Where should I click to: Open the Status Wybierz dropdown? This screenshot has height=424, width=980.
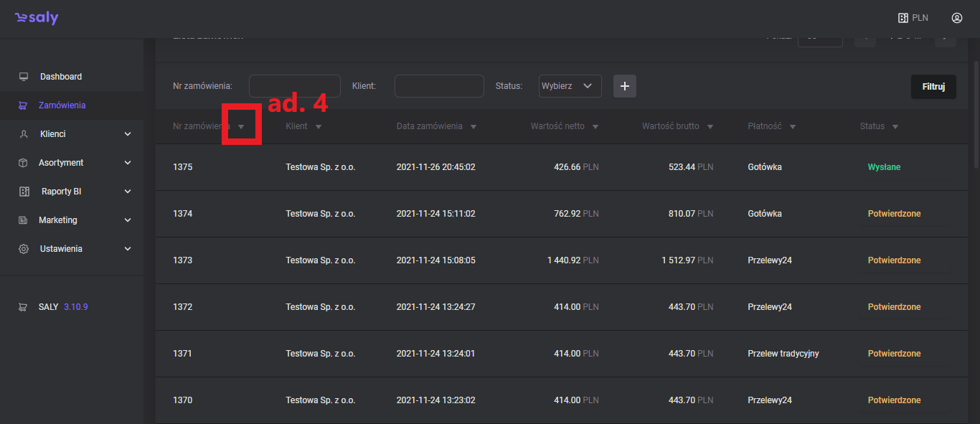pos(570,86)
